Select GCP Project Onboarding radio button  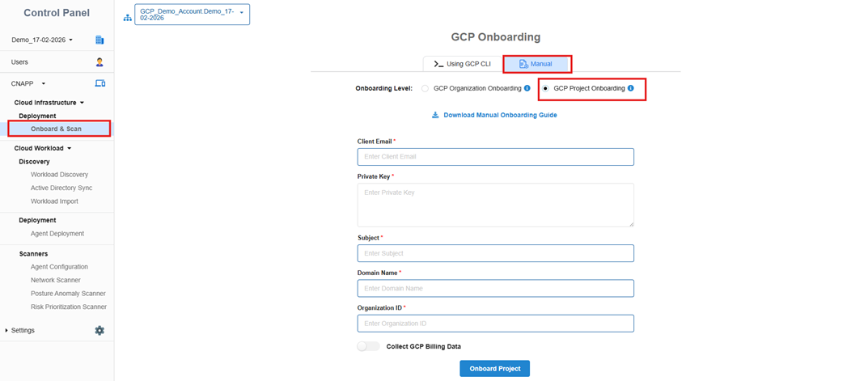545,88
